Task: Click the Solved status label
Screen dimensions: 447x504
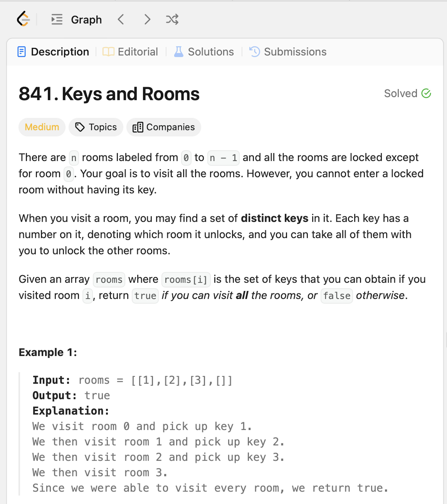Action: 400,93
